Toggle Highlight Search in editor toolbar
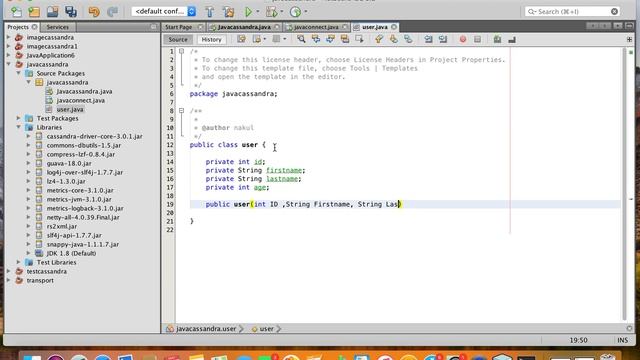Image resolution: width=640 pixels, height=360 pixels. [x=345, y=40]
